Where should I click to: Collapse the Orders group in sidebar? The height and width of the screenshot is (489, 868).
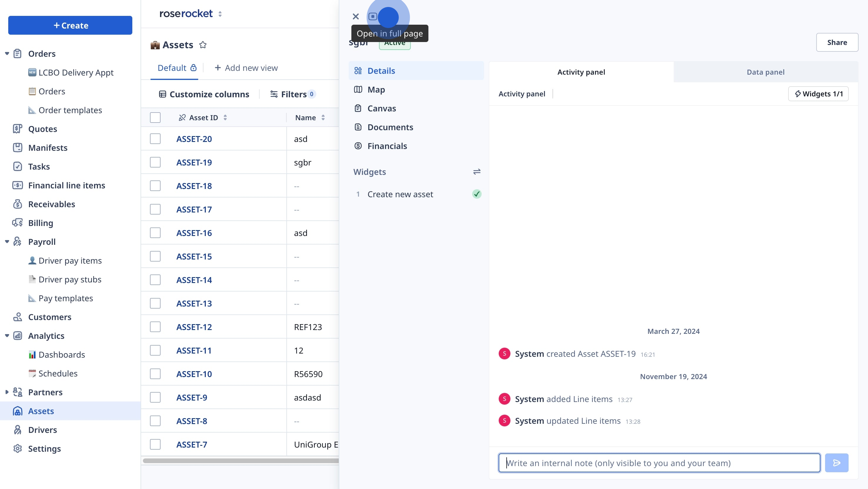[7, 53]
